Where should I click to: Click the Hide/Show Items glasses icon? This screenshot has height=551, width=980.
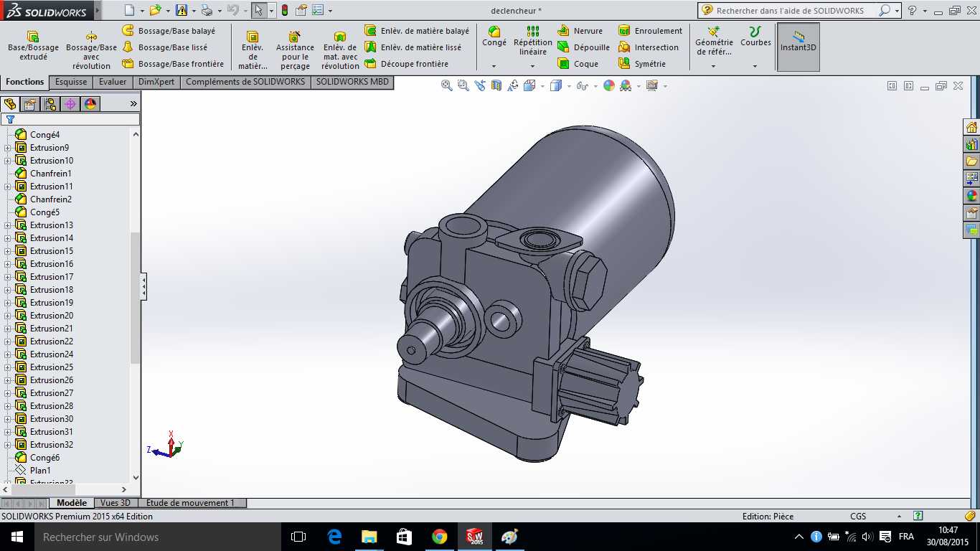pos(581,85)
